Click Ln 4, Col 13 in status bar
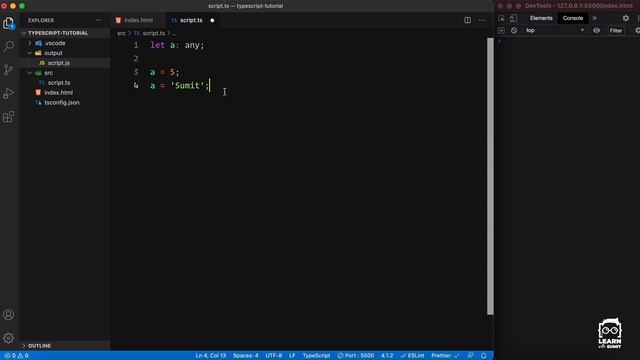 tap(211, 356)
